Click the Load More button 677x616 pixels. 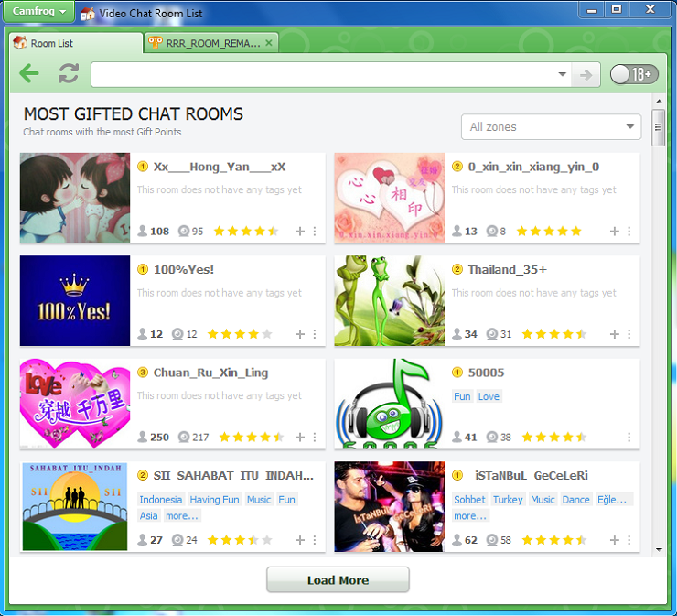coord(338,579)
